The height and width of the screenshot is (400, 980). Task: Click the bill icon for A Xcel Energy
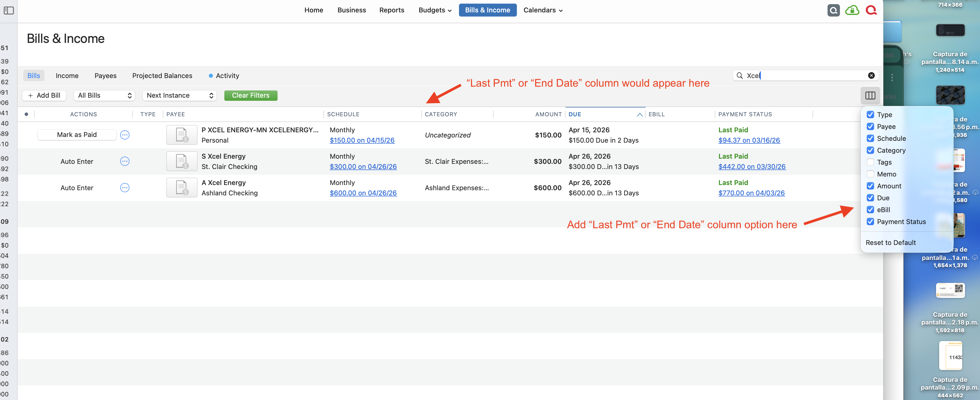pos(182,188)
